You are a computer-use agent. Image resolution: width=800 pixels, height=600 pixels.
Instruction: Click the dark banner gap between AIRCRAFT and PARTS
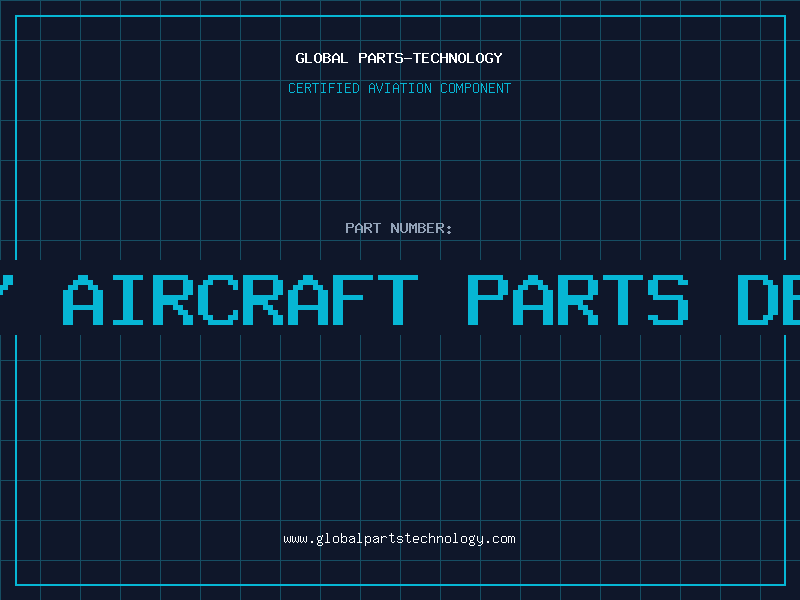point(443,300)
